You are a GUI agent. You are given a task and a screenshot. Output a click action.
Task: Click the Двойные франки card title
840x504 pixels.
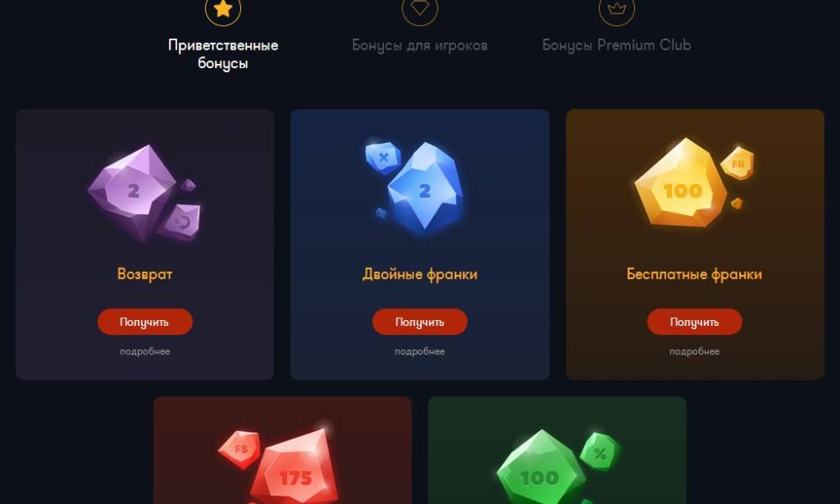coord(419,274)
